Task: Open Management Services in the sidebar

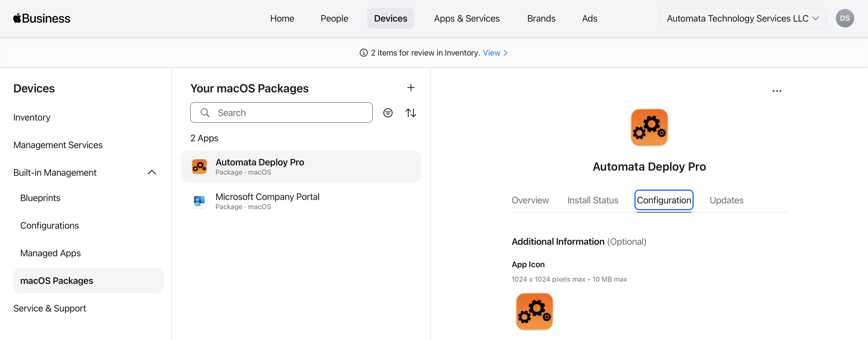Action: [58, 145]
